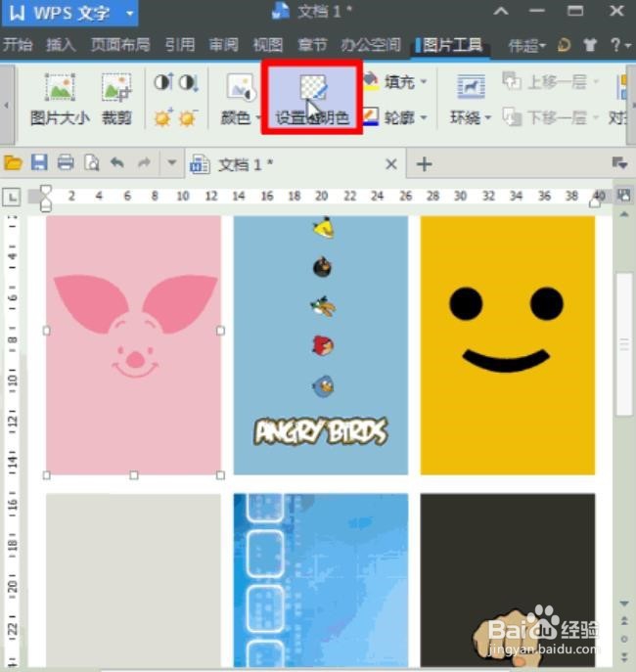636x672 pixels.
Task: Expand the 轮廓 dropdown arrow
Action: pos(424,117)
